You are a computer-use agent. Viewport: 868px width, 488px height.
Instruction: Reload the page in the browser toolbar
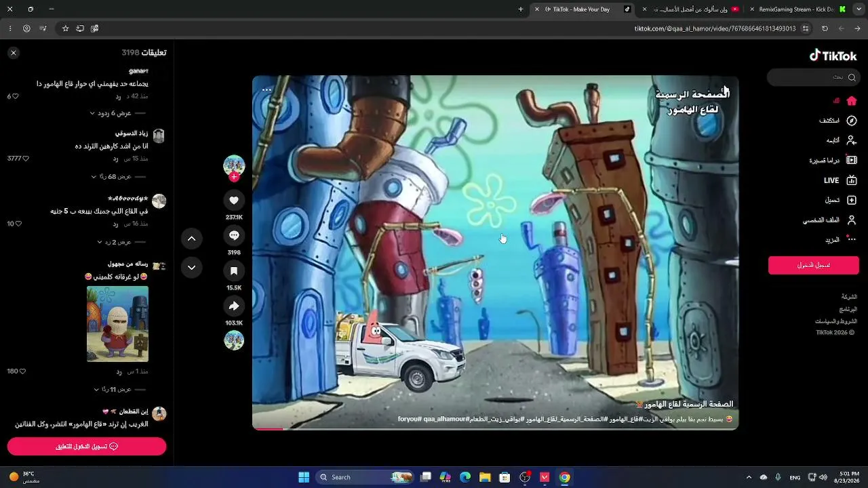(825, 28)
